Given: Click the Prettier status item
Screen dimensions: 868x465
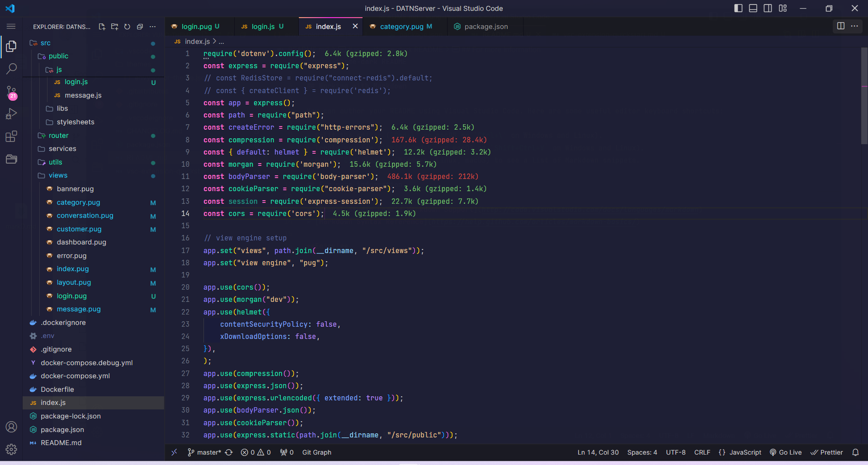Looking at the screenshot, I should click(x=826, y=452).
